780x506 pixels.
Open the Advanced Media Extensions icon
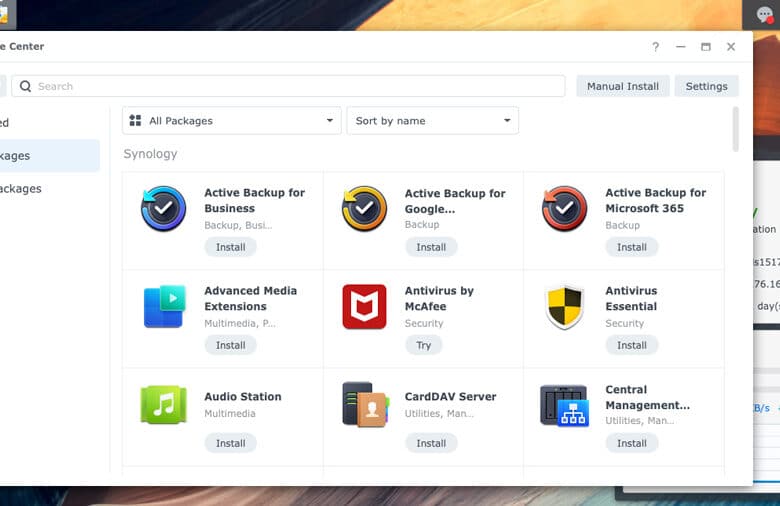tap(164, 306)
